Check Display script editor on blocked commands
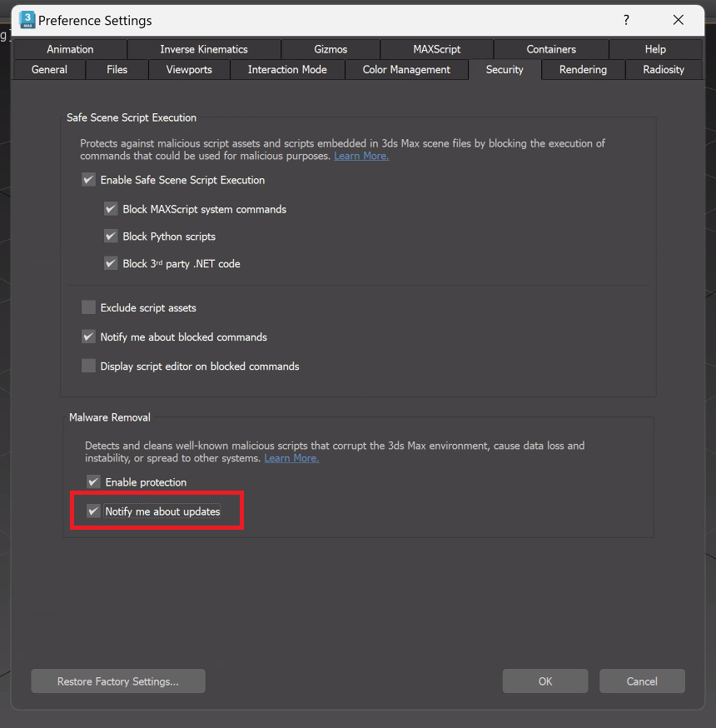The height and width of the screenshot is (728, 716). coord(88,366)
